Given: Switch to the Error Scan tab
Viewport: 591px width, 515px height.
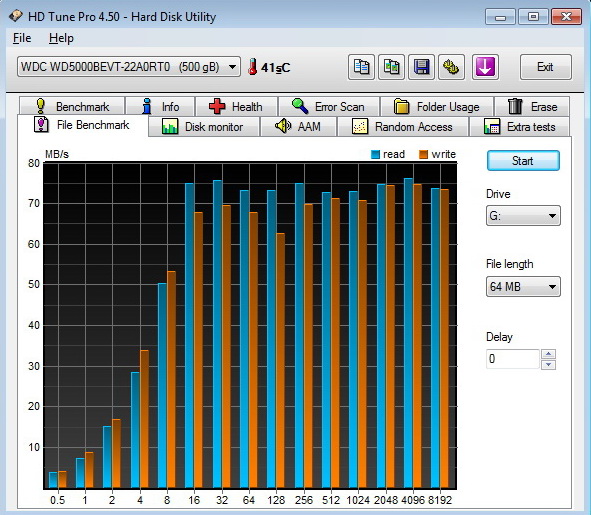Looking at the screenshot, I should 329,106.
